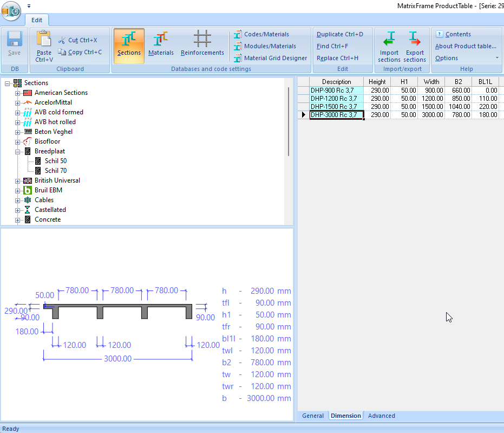Open the quick access toolbar dropdown arrow
Screen dimensions: 504x433
[29, 6]
